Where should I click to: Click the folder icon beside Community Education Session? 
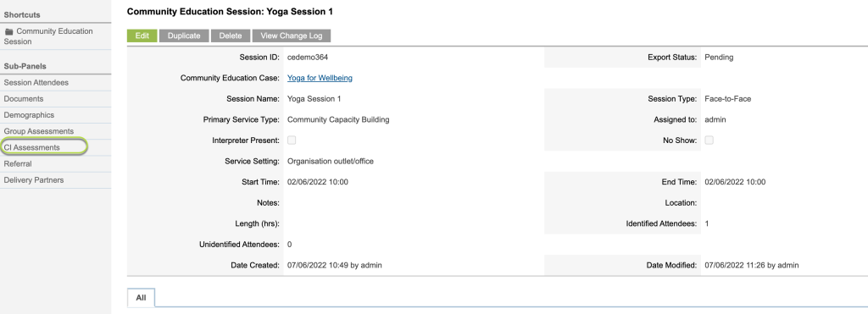coord(8,31)
